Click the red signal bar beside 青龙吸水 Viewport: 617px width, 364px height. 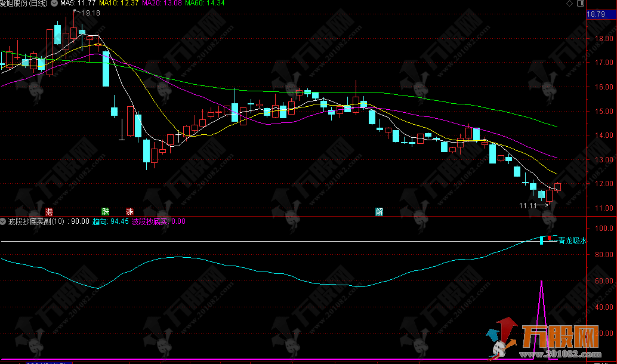[550, 238]
